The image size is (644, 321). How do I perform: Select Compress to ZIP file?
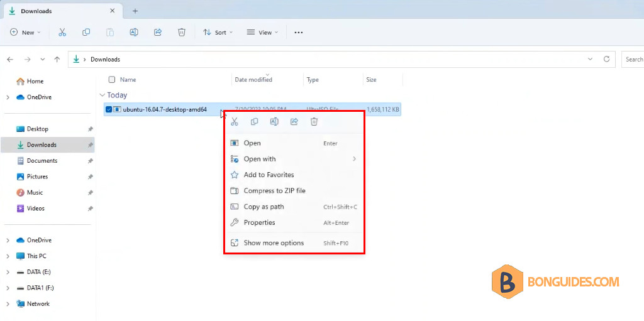294,191
